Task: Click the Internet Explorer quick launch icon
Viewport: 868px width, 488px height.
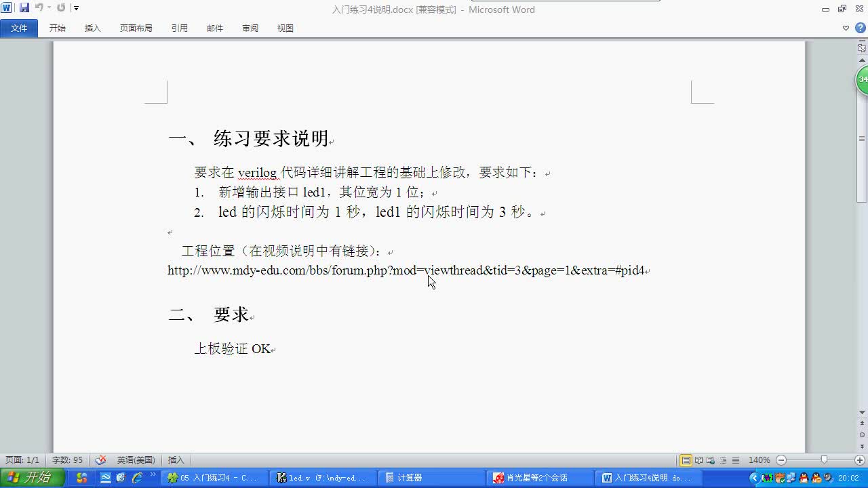Action: [137, 478]
